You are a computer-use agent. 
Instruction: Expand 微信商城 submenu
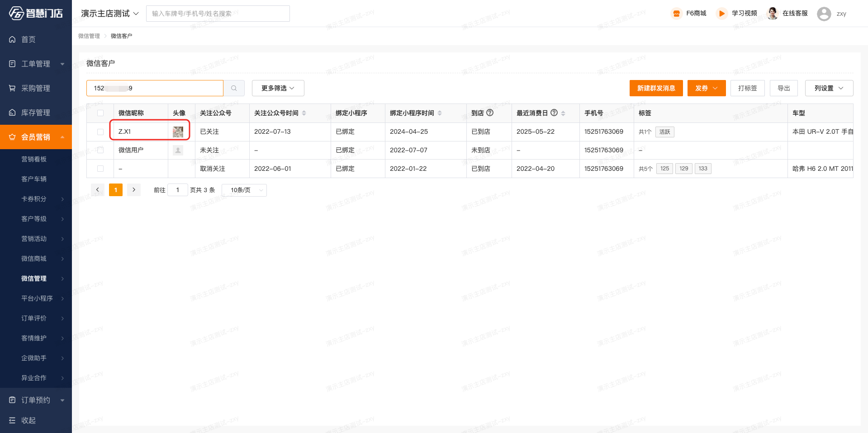pos(62,259)
